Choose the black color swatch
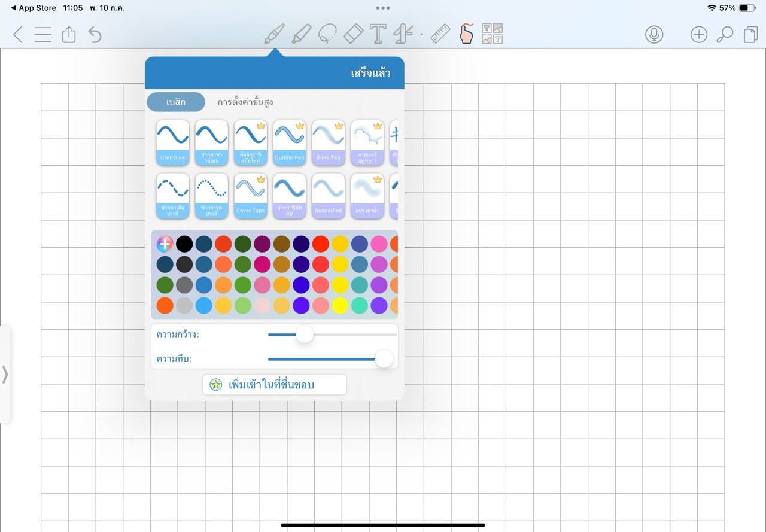The width and height of the screenshot is (766, 532). 184,244
